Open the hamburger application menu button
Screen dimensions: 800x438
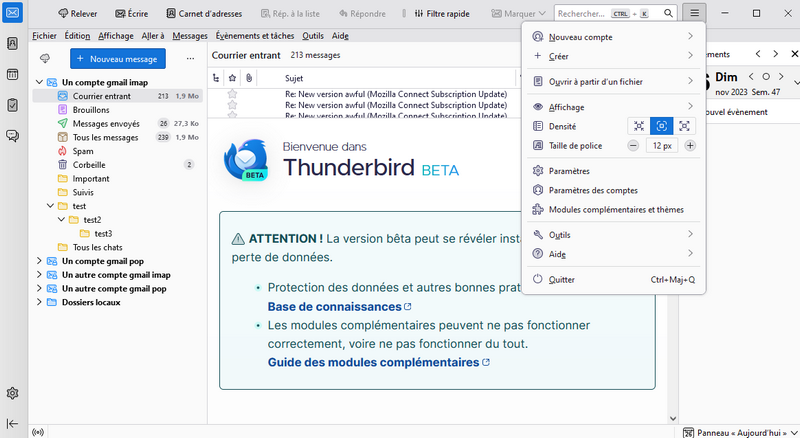tap(695, 14)
